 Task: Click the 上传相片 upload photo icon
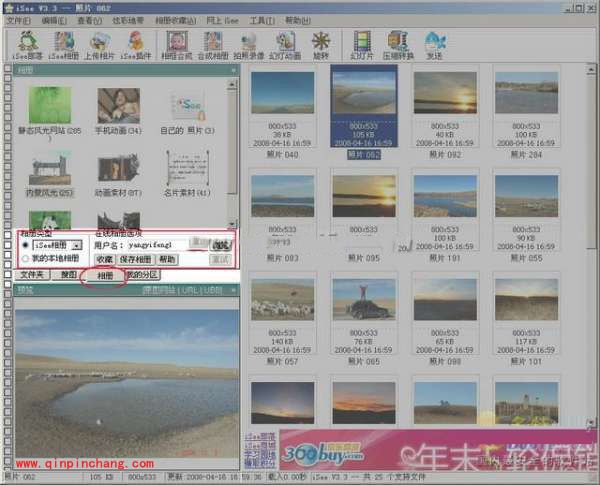point(99,45)
